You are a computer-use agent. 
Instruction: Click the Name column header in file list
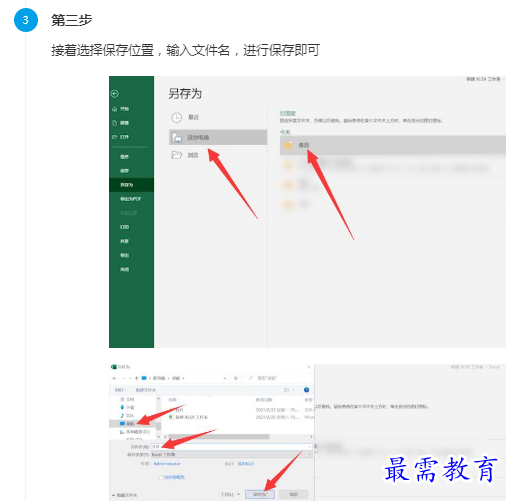pyautogui.click(x=172, y=400)
